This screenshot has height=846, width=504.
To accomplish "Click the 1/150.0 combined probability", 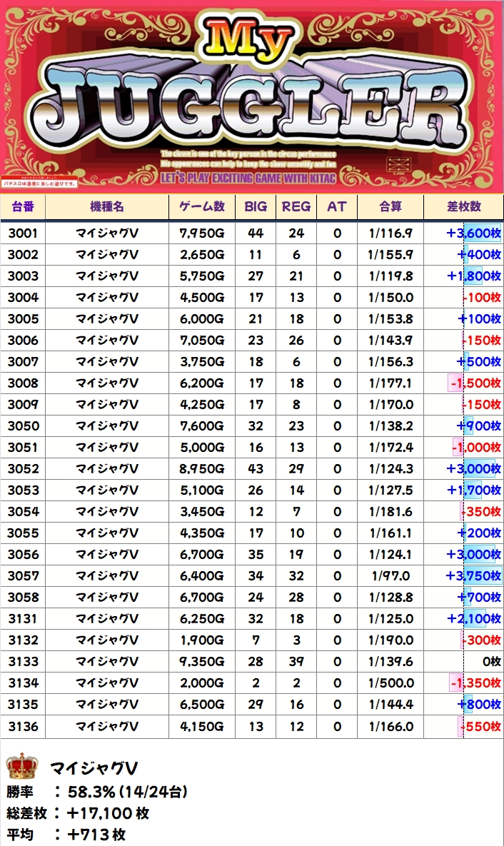I will (390, 297).
